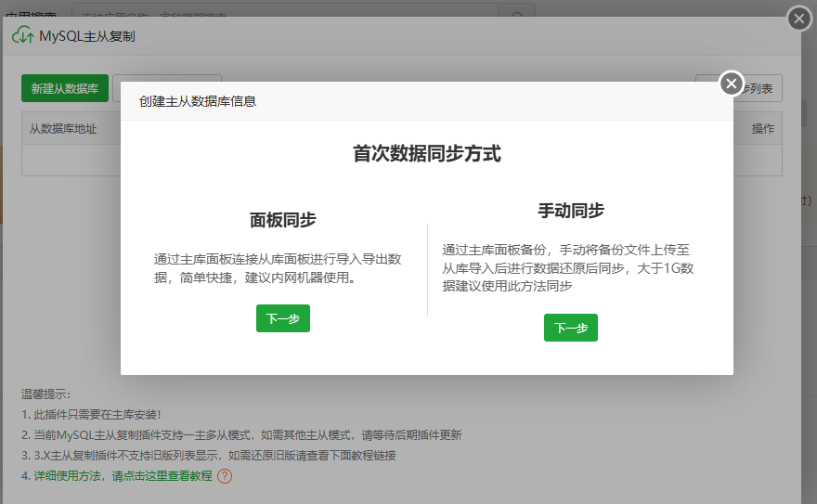
Task: Click the 操作 column header
Action: pyautogui.click(x=763, y=129)
